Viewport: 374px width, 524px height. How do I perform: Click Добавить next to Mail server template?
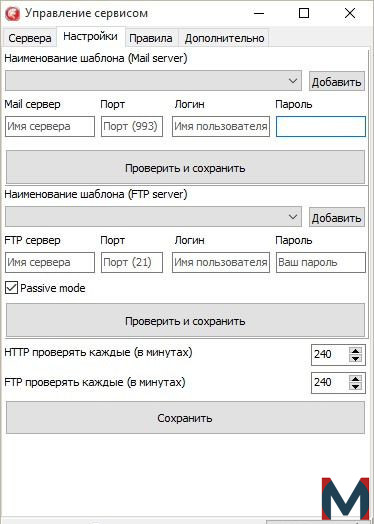[x=337, y=81]
